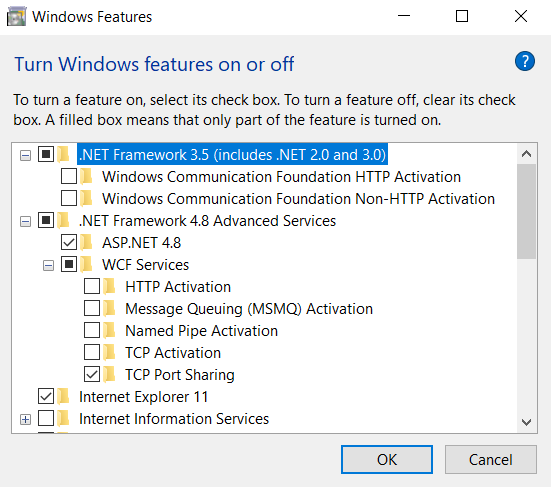The height and width of the screenshot is (487, 551).
Task: Close the Windows Features dialog
Action: [520, 16]
